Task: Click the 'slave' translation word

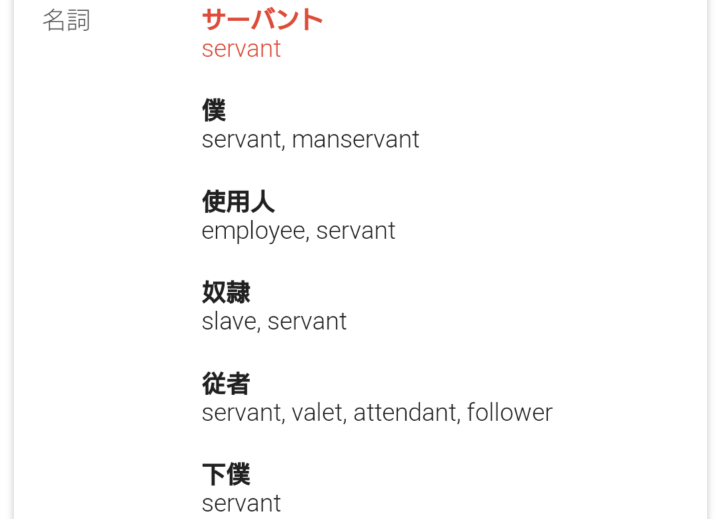Action: click(229, 322)
